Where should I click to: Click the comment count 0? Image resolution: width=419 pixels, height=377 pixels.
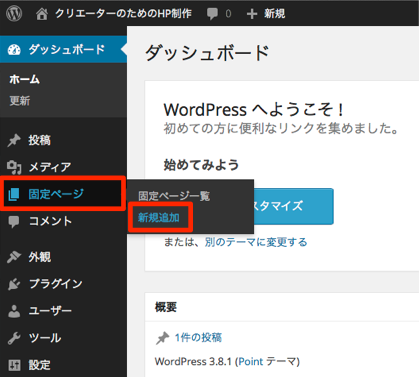(x=228, y=14)
